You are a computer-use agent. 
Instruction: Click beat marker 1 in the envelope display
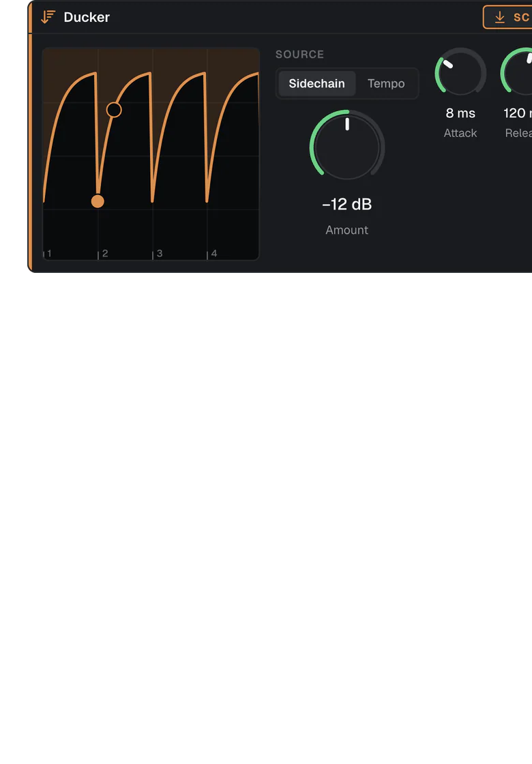point(49,253)
